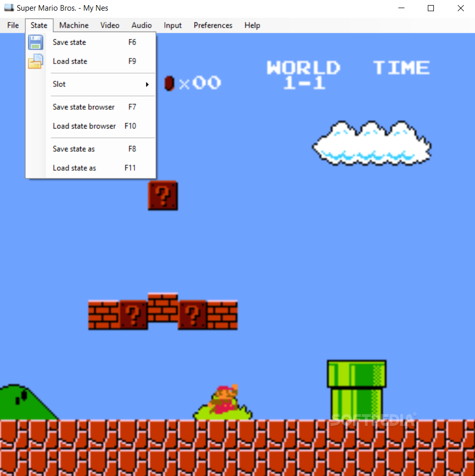Open the Preferences menu
The width and height of the screenshot is (475, 476).
(213, 25)
